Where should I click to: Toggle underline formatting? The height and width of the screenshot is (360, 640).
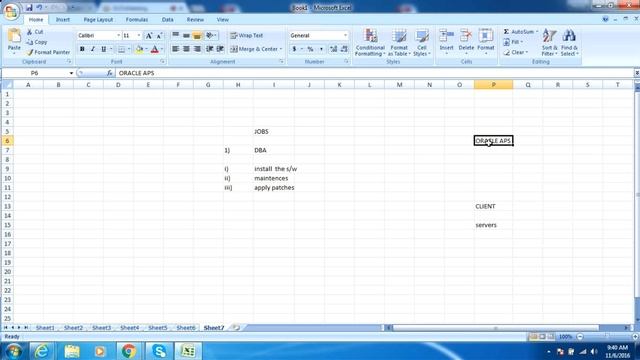(x=103, y=49)
